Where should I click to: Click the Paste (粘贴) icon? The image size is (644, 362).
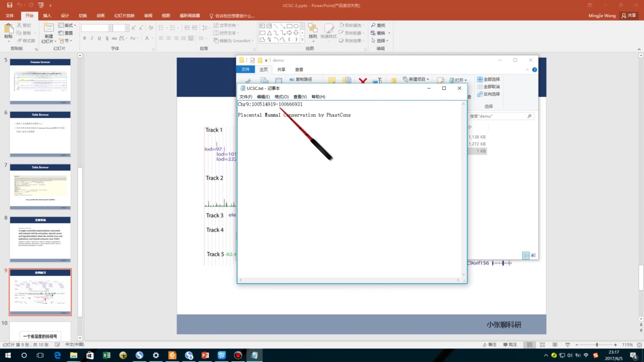9,29
